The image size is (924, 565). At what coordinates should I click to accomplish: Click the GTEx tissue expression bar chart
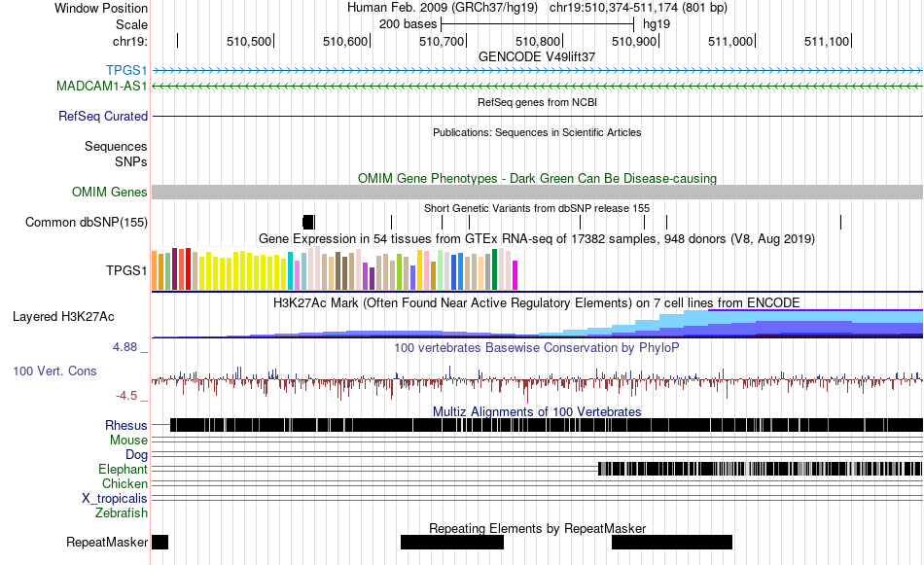335,268
